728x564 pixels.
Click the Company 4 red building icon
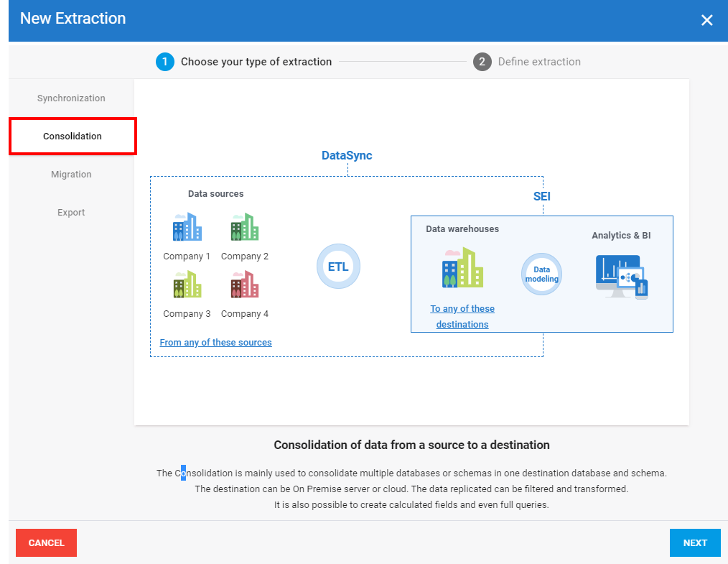coord(245,285)
